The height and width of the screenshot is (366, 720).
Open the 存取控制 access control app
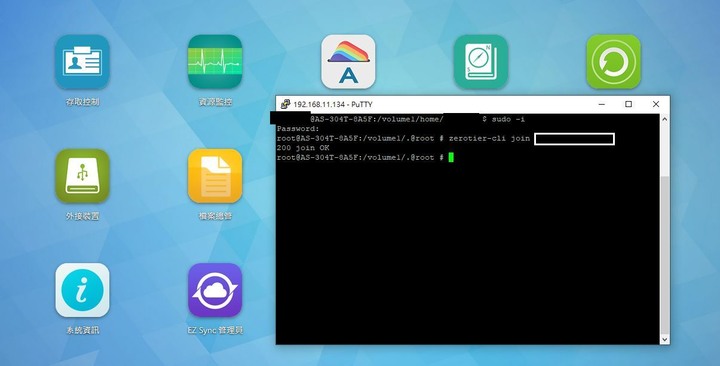pyautogui.click(x=82, y=62)
